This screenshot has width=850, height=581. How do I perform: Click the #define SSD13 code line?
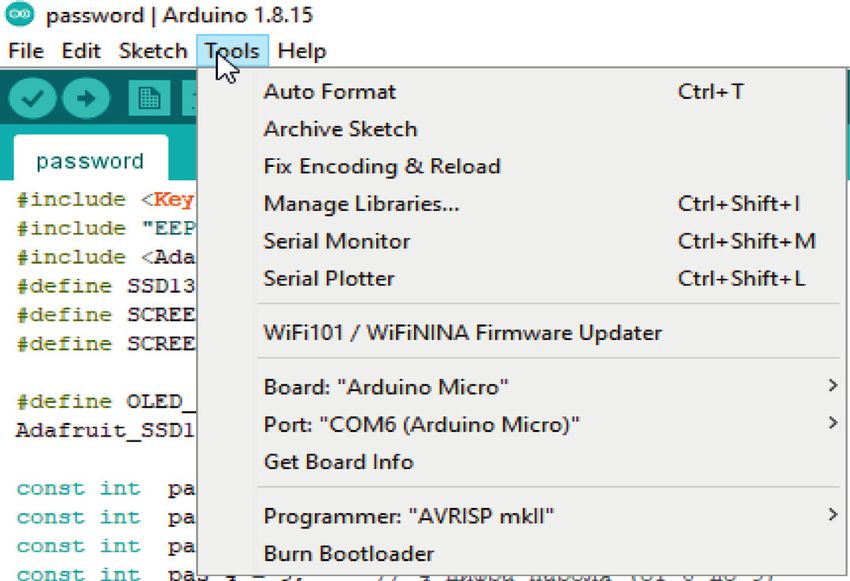(x=106, y=286)
